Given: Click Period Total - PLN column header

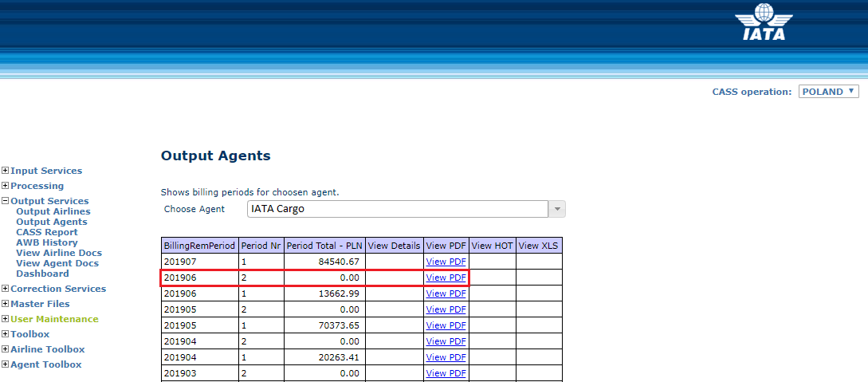Looking at the screenshot, I should point(324,246).
